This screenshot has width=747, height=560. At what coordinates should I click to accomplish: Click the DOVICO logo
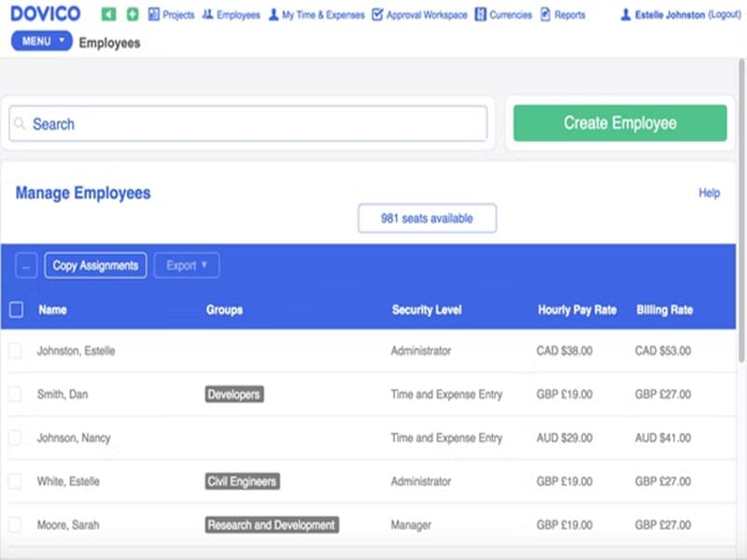tap(45, 14)
